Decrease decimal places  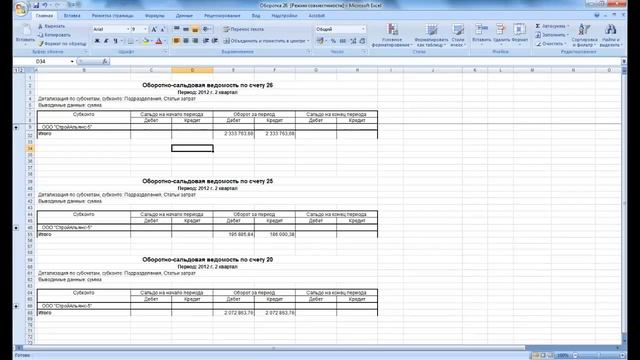point(362,41)
